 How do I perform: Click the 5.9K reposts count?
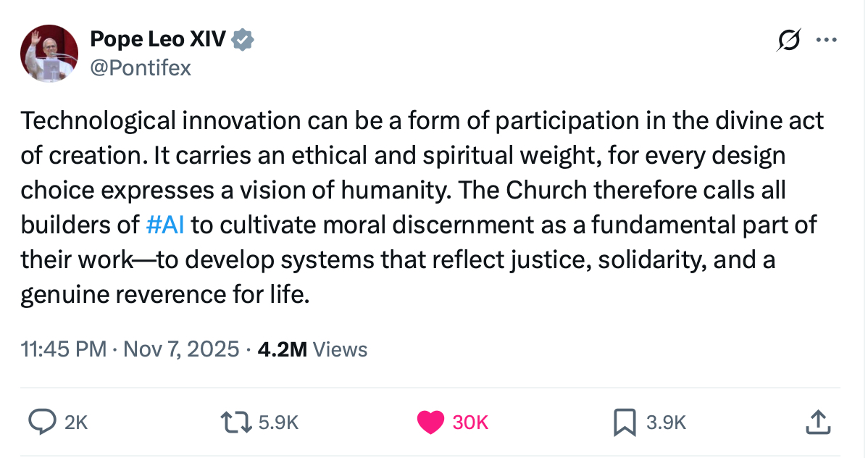coord(278,422)
